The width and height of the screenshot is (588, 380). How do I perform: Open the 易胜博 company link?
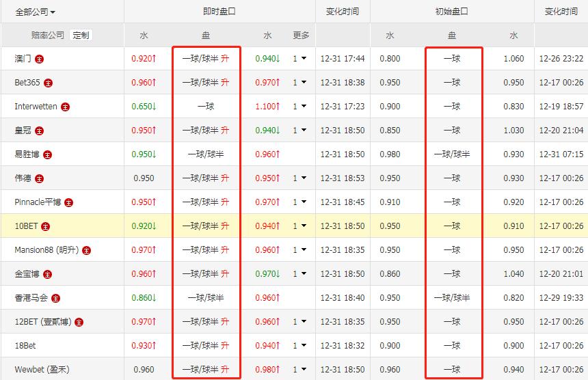(x=27, y=154)
